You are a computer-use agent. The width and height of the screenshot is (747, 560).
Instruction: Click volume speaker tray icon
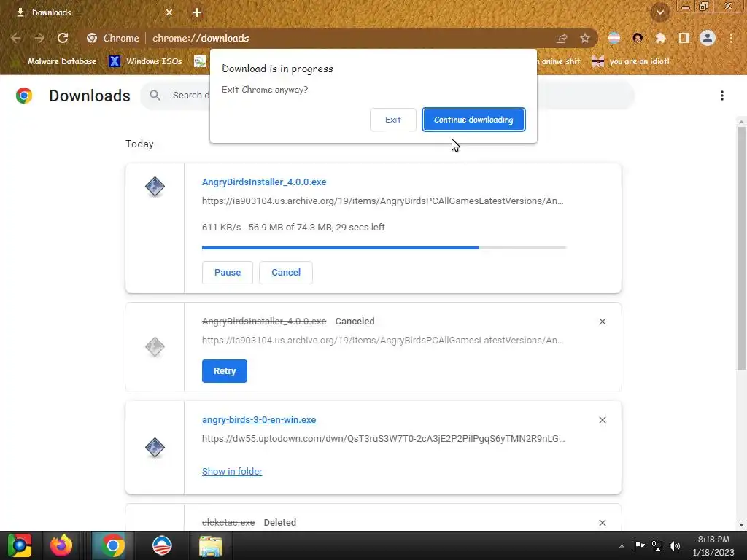click(675, 545)
